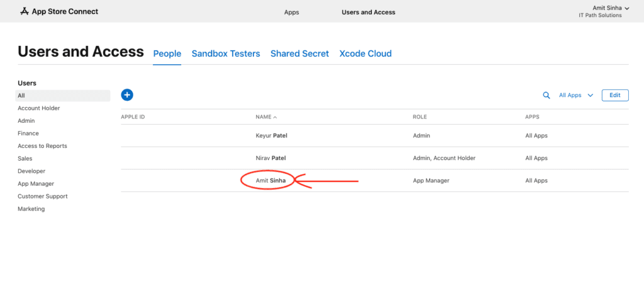Switch to the Xcode Cloud tab
This screenshot has width=644, height=303.
365,54
